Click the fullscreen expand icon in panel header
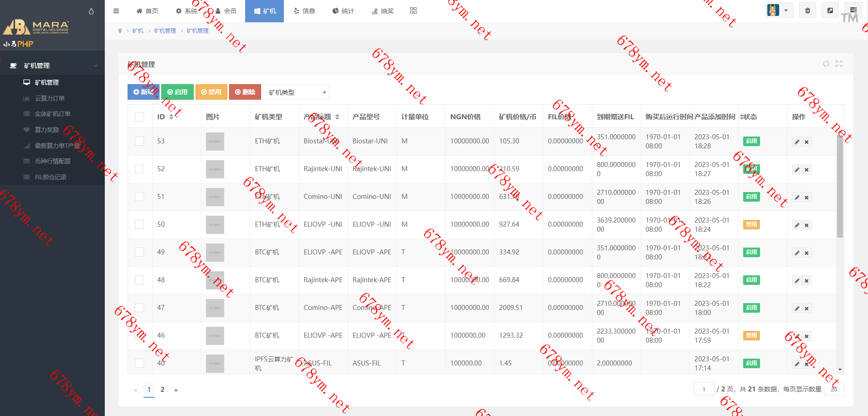Screen dimensions: 868x416 (x=839, y=64)
